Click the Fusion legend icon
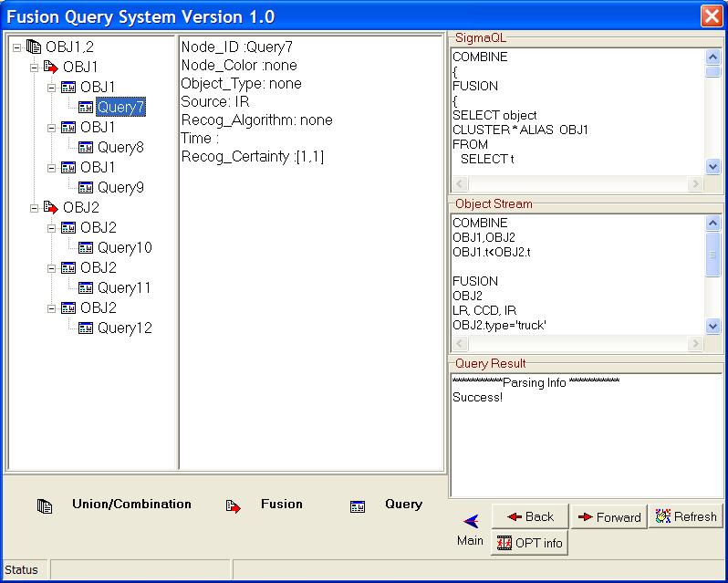Viewport: 728px width, 583px height. (233, 506)
